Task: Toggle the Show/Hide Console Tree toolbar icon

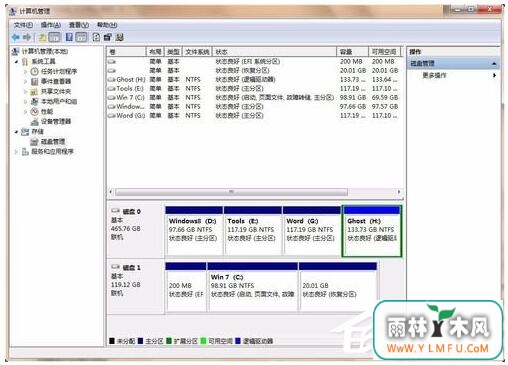Action: pos(55,37)
